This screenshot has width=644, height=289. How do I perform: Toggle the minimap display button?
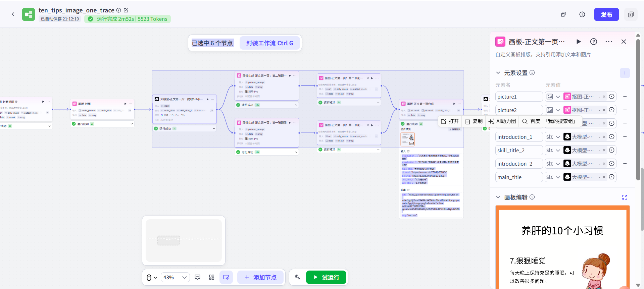226,277
